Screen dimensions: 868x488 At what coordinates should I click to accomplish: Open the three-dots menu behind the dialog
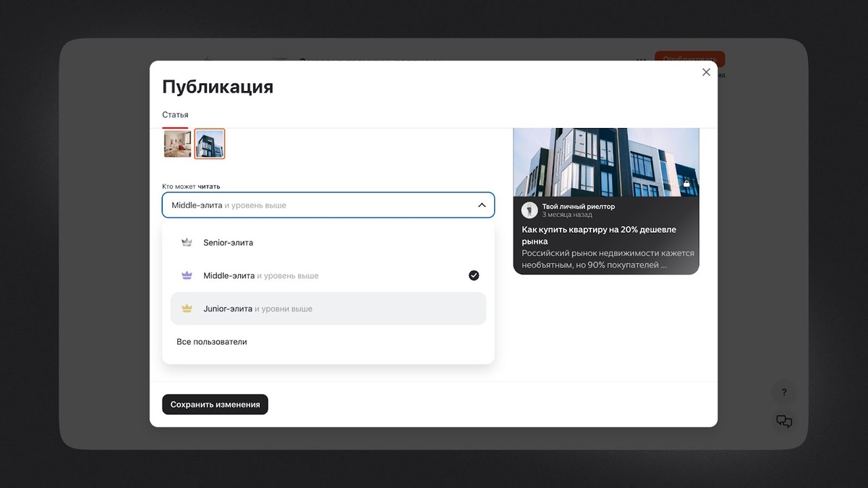(x=641, y=61)
